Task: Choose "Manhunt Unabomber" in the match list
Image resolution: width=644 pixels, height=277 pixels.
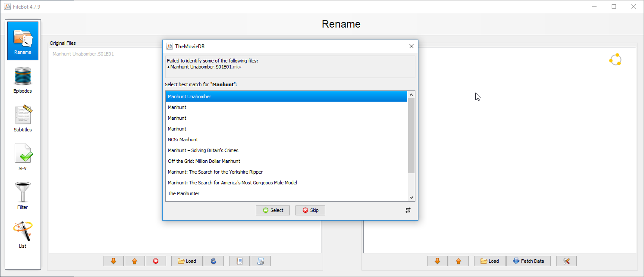Action: pyautogui.click(x=286, y=96)
